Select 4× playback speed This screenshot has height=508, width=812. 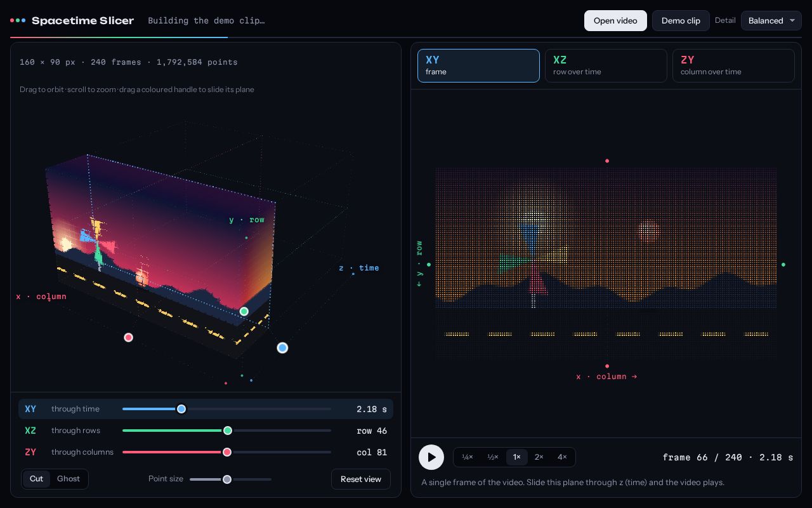pos(562,457)
